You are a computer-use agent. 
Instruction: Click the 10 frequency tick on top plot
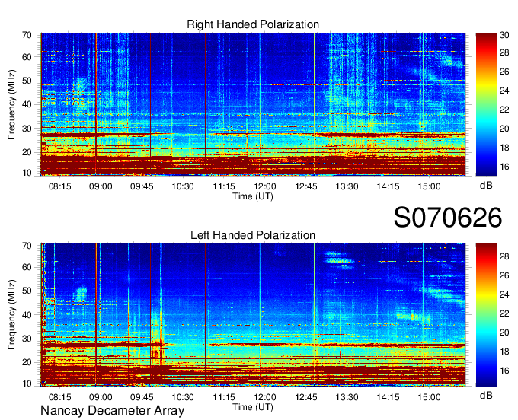point(27,173)
